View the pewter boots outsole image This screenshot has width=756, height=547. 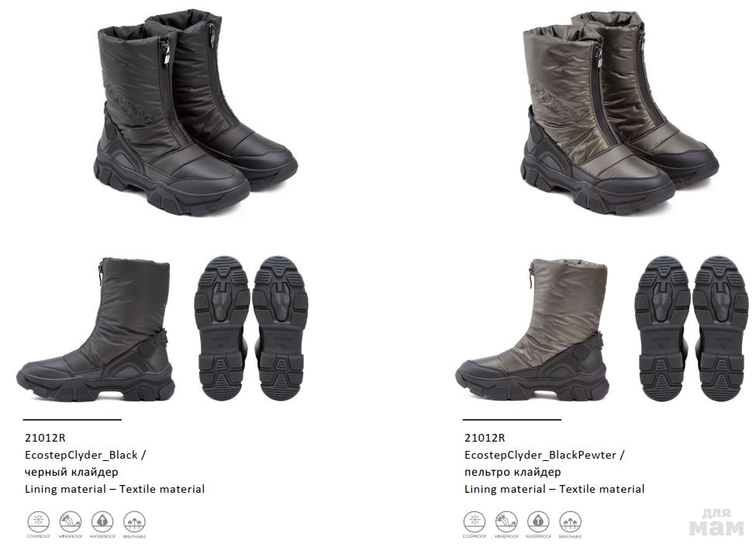pyautogui.click(x=692, y=329)
